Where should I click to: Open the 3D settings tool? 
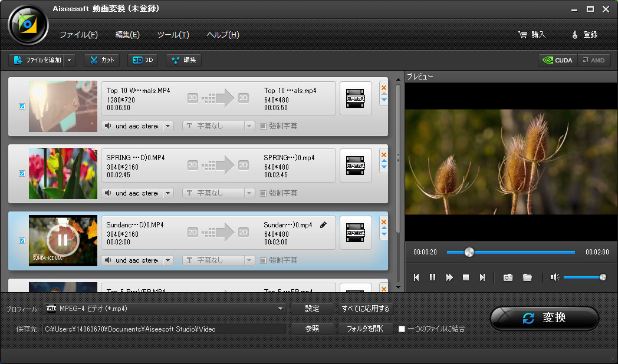[143, 60]
